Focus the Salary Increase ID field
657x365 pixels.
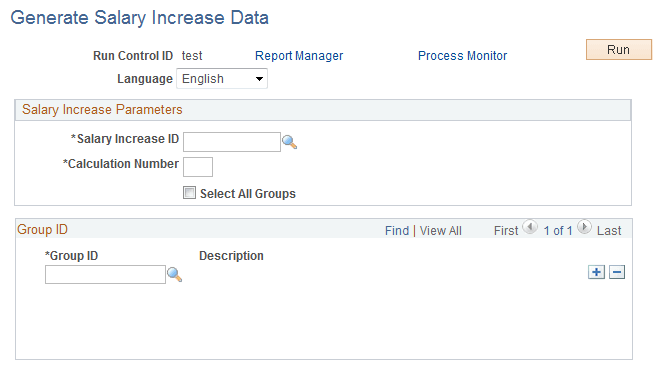point(232,142)
